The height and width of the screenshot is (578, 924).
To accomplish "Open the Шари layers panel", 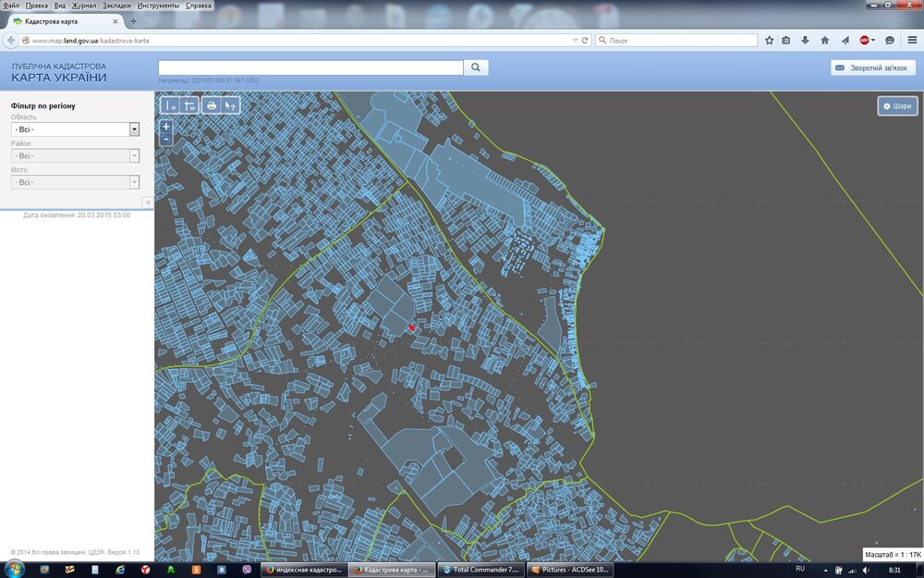I will coord(897,105).
